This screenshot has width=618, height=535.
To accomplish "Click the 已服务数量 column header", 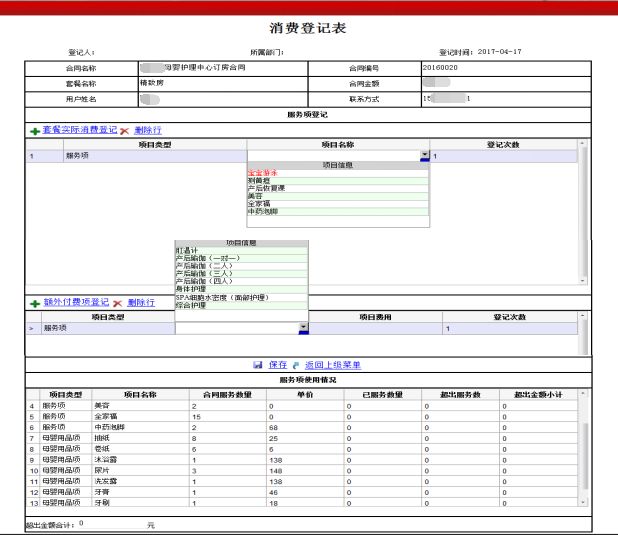I will pos(383,395).
